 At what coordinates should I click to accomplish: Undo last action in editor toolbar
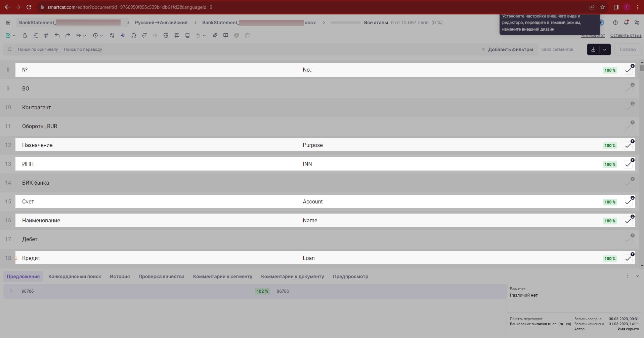click(x=57, y=35)
